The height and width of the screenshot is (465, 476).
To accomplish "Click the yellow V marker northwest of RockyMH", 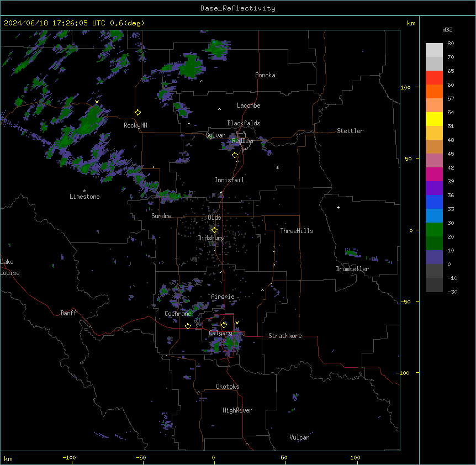I will 97,102.
